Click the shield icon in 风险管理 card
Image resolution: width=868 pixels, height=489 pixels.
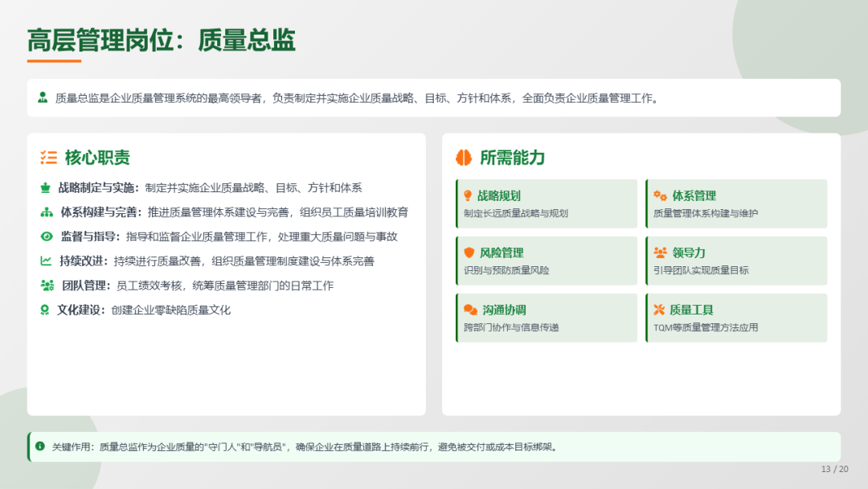pos(469,253)
